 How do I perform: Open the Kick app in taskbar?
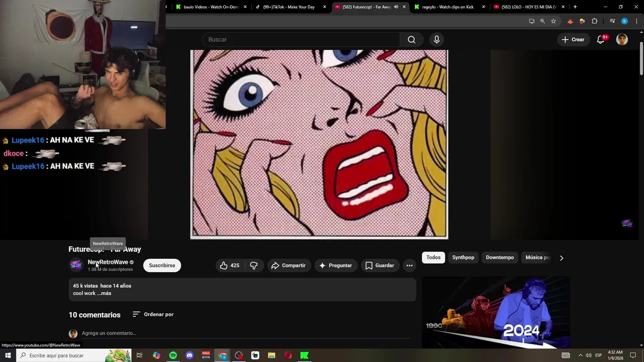(x=304, y=355)
